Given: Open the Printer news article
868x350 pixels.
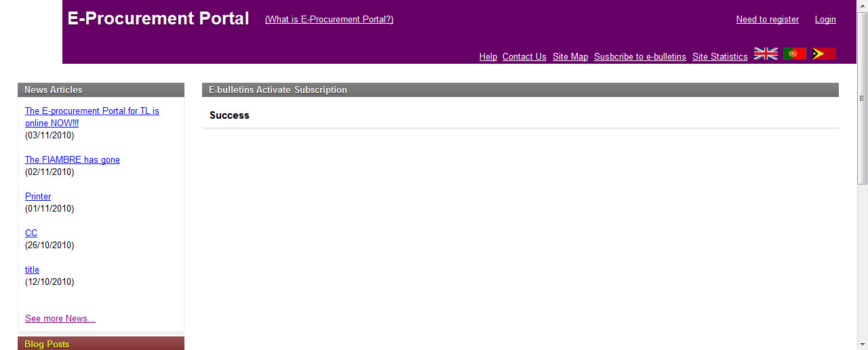Looking at the screenshot, I should (x=38, y=197).
